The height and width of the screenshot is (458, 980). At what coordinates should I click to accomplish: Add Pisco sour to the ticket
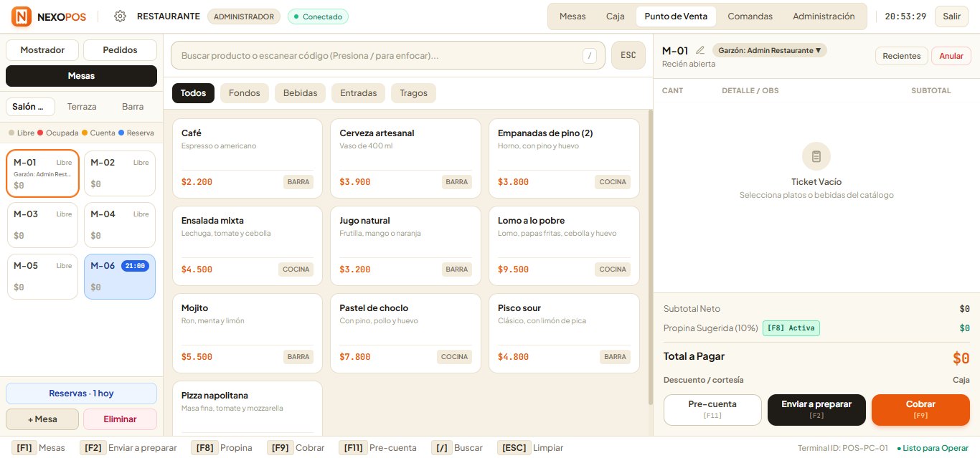click(x=564, y=333)
